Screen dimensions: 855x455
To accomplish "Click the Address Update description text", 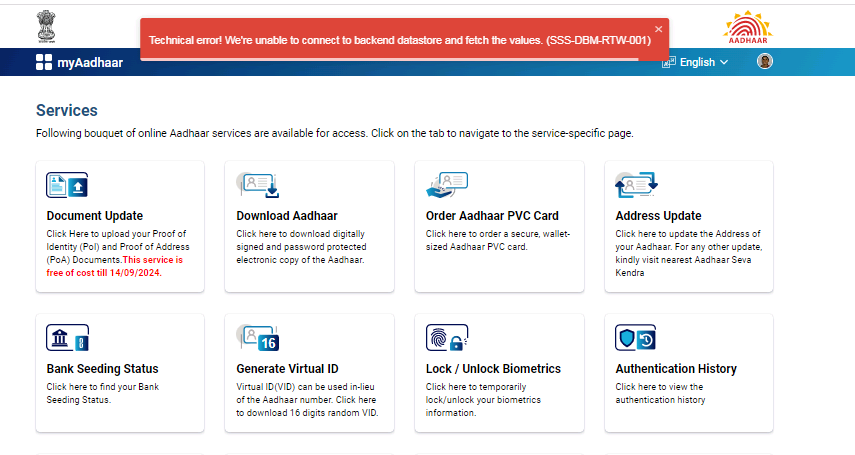I will pyautogui.click(x=689, y=253).
